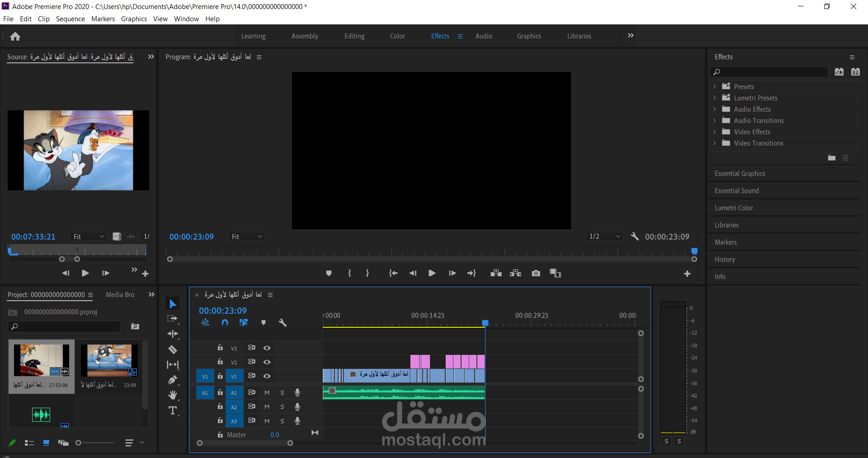Screen dimensions: 868x458
Task: Switch to the Editing workspace
Action: click(354, 36)
